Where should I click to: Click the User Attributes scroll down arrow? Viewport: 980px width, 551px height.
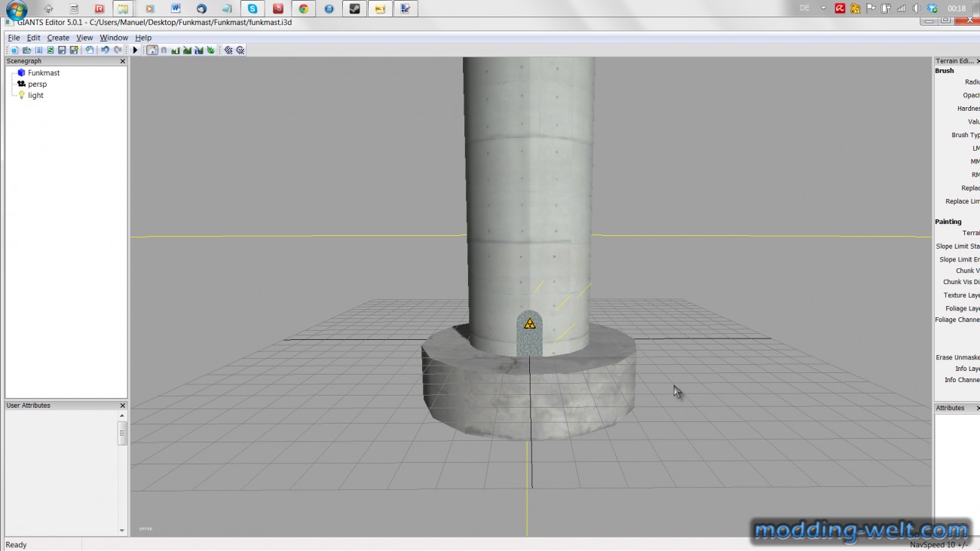tap(122, 531)
